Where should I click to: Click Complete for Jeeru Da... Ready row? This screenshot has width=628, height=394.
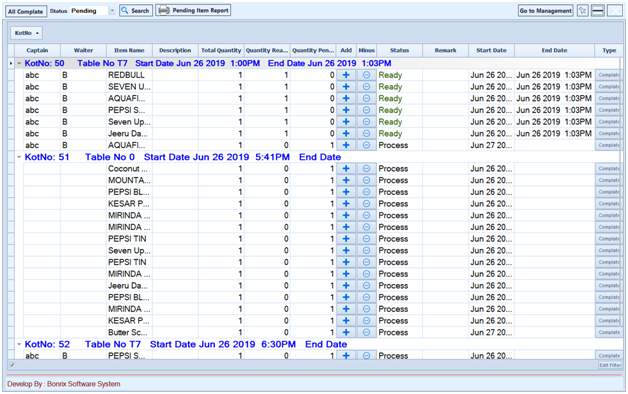[609, 133]
